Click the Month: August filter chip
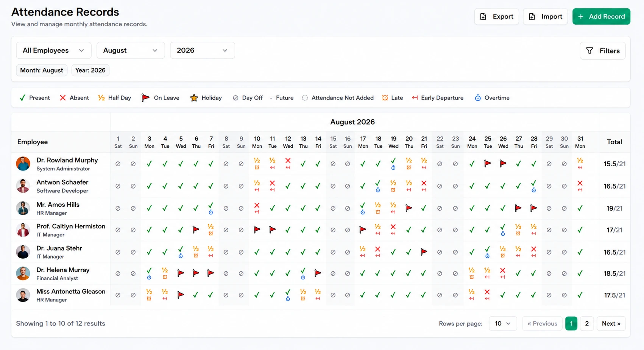The image size is (644, 350). pos(42,70)
